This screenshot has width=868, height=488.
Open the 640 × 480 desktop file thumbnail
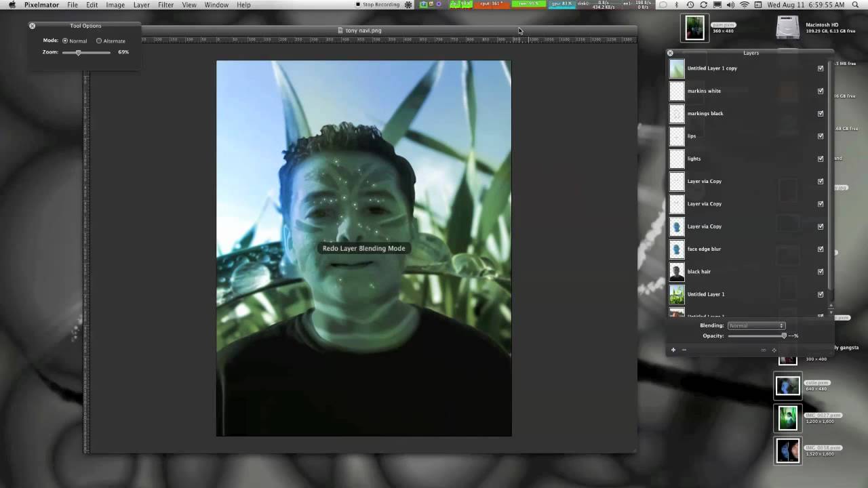(788, 386)
